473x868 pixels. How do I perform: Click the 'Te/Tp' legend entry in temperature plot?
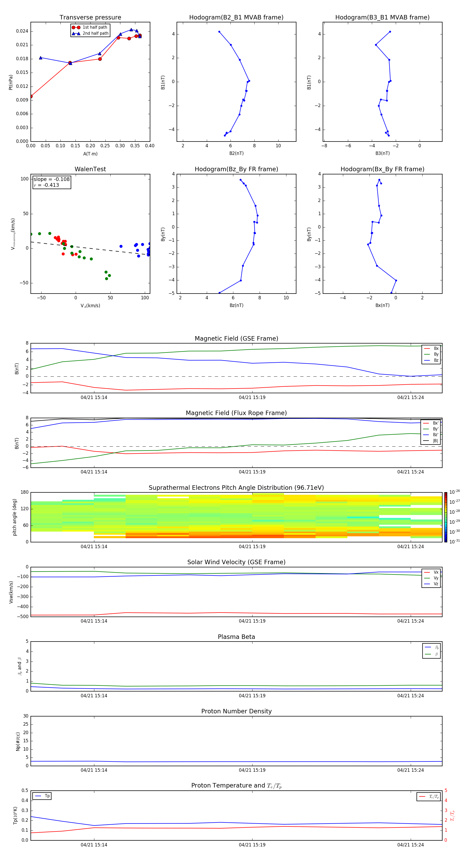coord(429,796)
